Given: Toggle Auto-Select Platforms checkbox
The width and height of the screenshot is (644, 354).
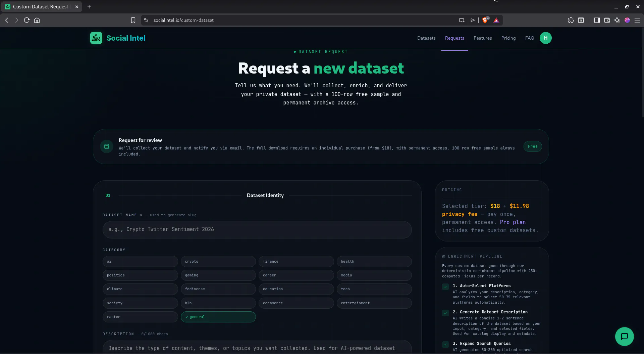Looking at the screenshot, I should point(445,287).
